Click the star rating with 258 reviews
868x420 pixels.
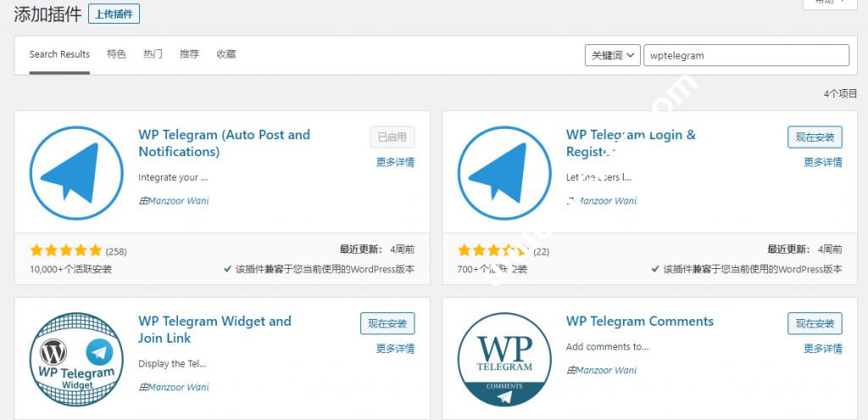coord(66,251)
